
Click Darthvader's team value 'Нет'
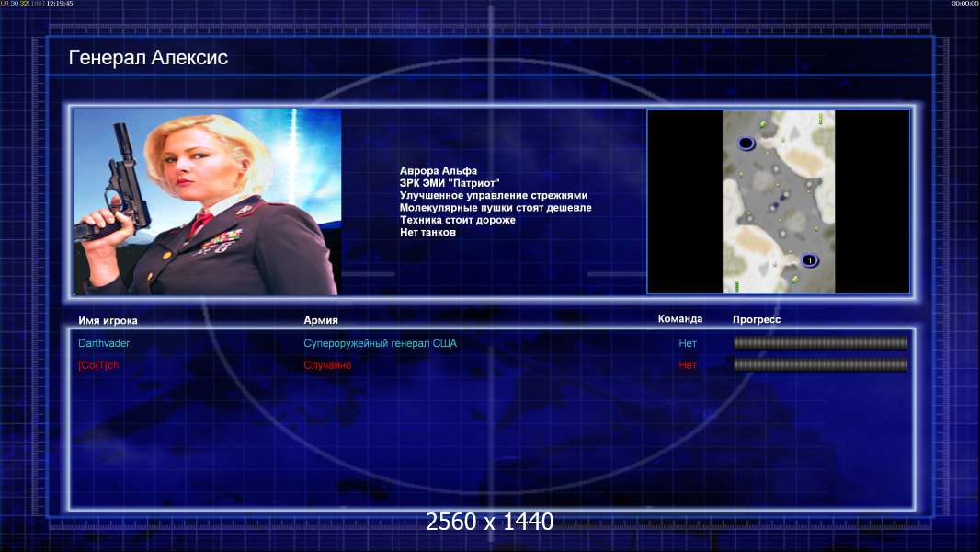click(x=688, y=343)
